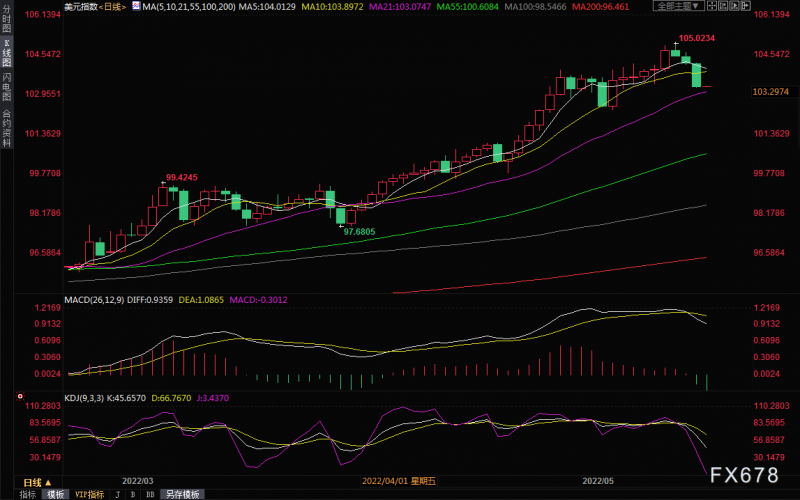Open the VIP指标 tab
The height and width of the screenshot is (500, 800).
pyautogui.click(x=89, y=494)
